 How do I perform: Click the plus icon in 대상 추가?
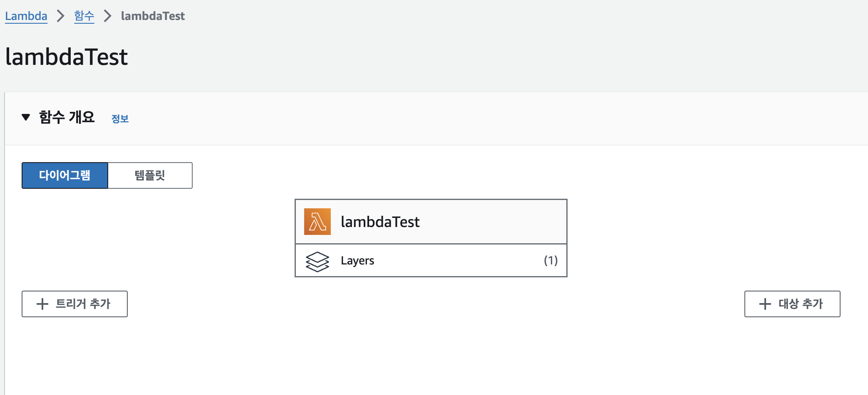pyautogui.click(x=765, y=304)
